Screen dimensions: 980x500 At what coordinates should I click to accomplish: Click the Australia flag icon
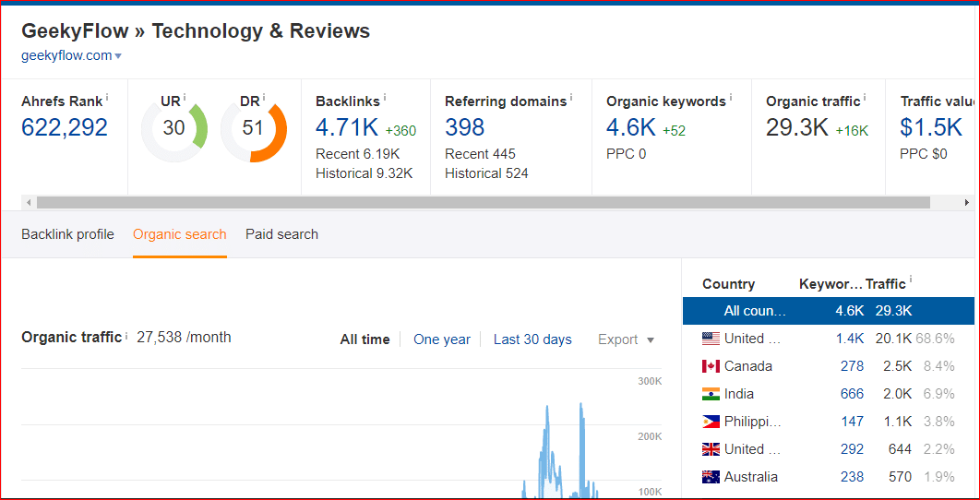[711, 477]
